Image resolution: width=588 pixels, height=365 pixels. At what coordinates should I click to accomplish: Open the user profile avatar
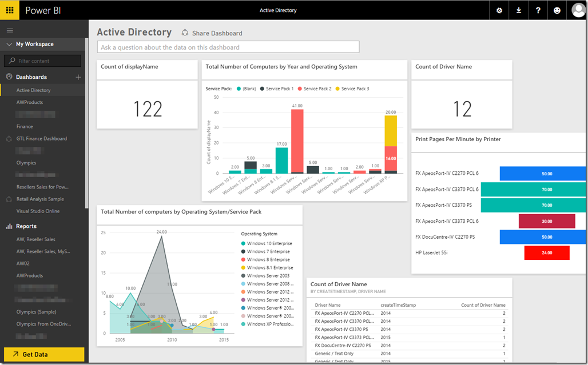(x=578, y=10)
